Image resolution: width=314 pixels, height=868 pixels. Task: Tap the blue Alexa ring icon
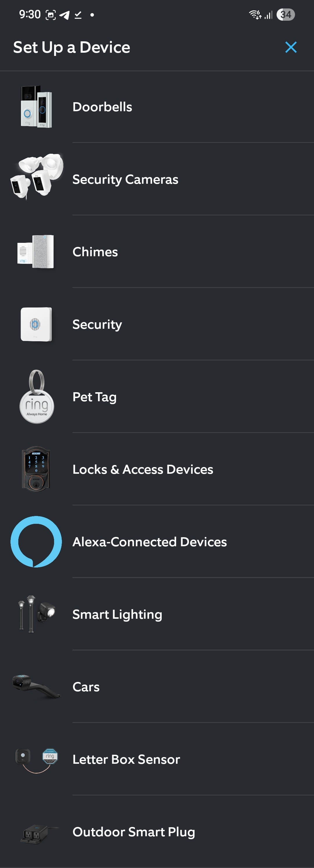[x=36, y=542]
